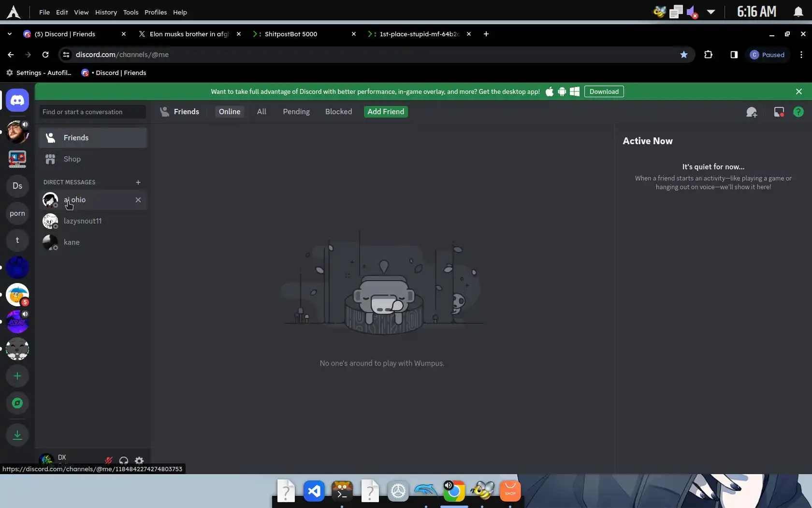Toggle microphone mute in user panel
The width and height of the screenshot is (812, 508).
pyautogui.click(x=109, y=461)
